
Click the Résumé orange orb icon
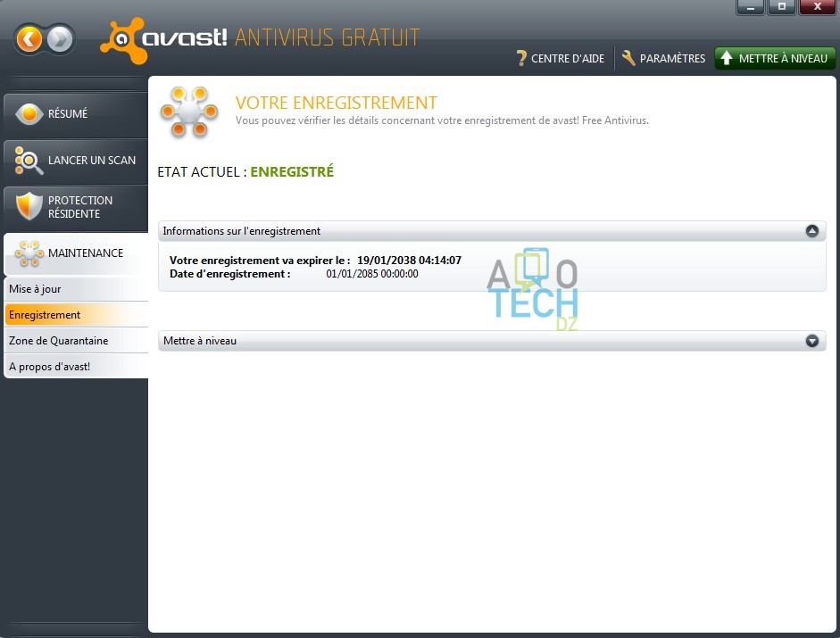[29, 113]
